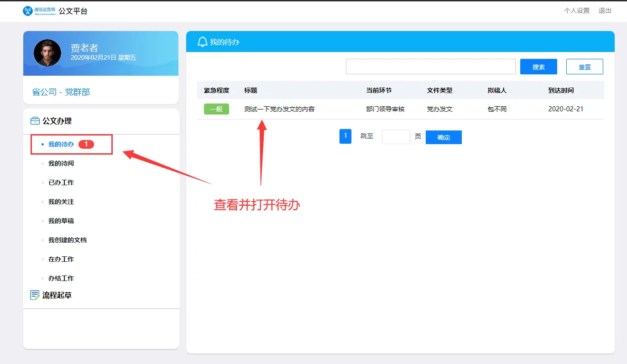The height and width of the screenshot is (364, 627).
Task: Open 个人设置 in the top bar
Action: click(x=577, y=10)
